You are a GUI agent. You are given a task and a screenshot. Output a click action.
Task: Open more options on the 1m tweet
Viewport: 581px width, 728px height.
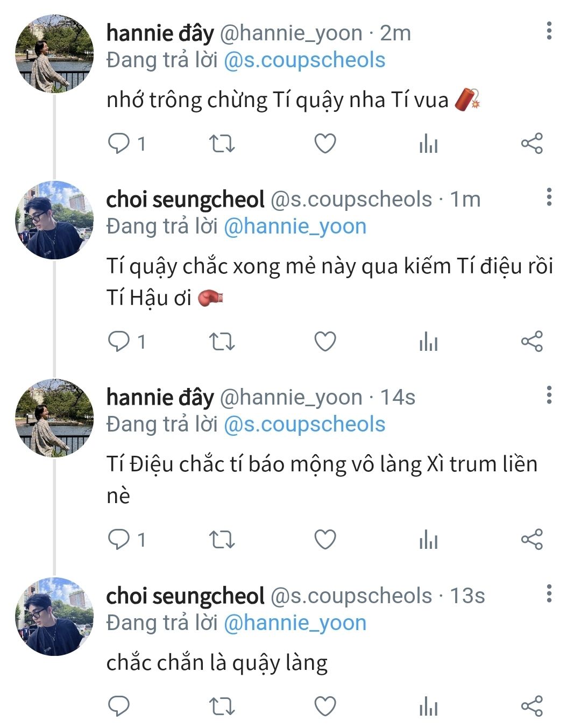click(549, 197)
